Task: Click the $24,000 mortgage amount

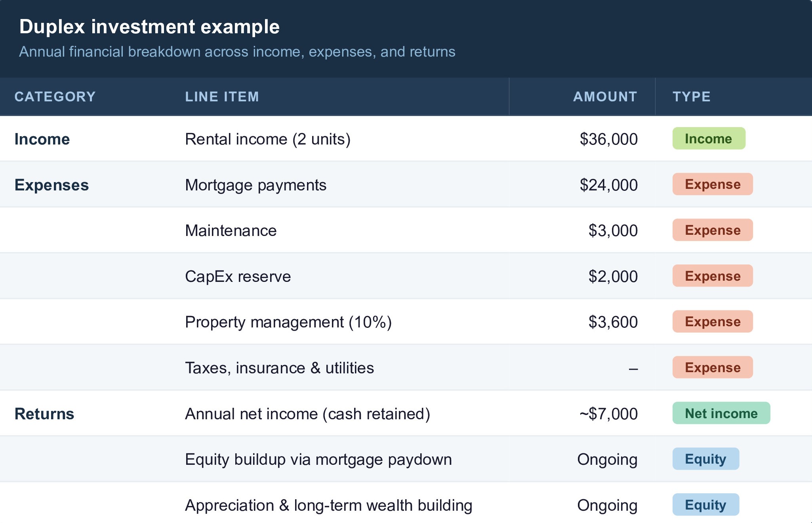Action: click(608, 185)
